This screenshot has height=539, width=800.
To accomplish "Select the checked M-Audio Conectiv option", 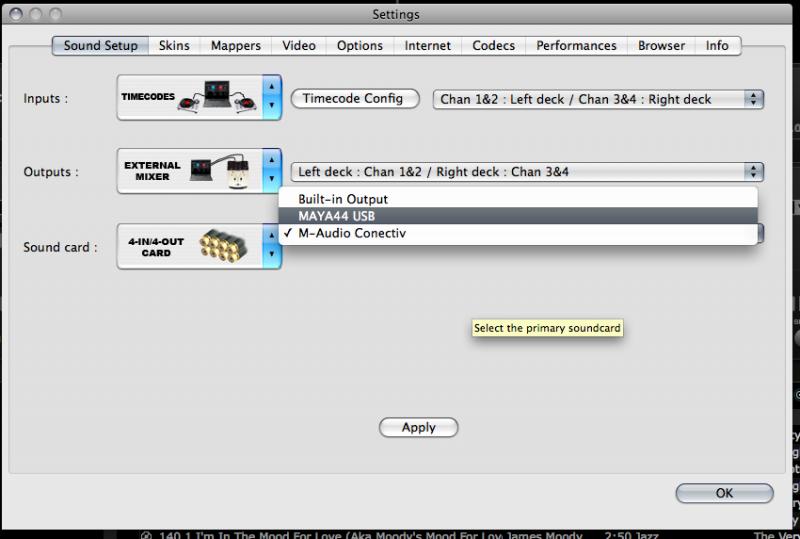I will pos(352,233).
